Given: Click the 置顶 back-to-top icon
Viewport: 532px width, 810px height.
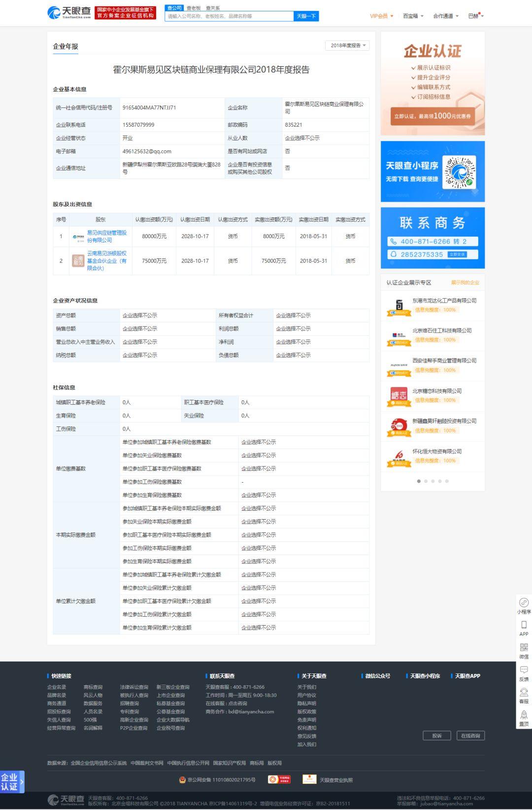Looking at the screenshot, I should (x=524, y=718).
